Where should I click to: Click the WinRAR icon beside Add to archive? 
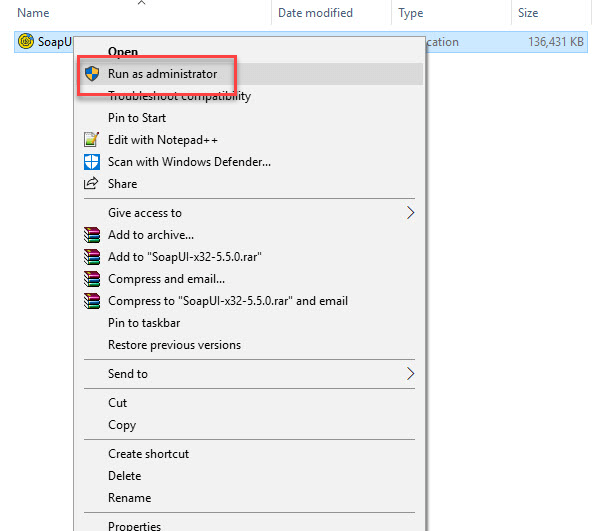92,235
